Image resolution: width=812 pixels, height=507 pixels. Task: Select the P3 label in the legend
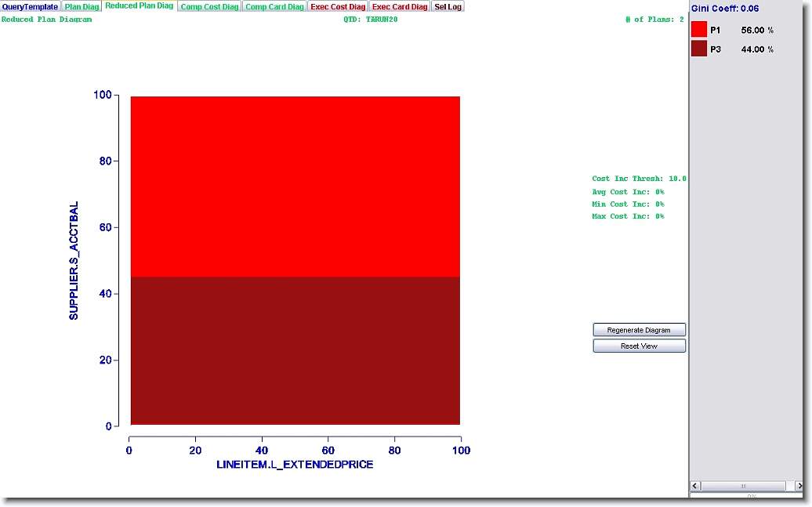tap(716, 49)
